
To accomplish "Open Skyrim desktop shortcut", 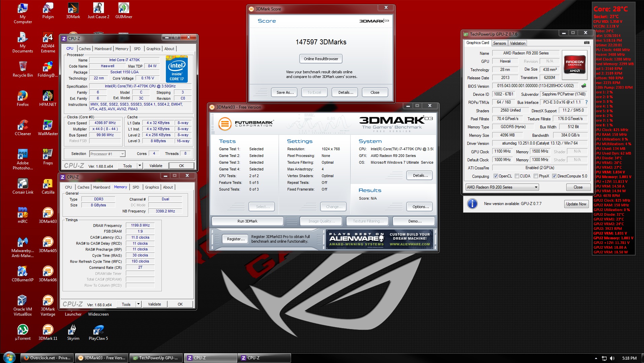I will (x=73, y=332).
